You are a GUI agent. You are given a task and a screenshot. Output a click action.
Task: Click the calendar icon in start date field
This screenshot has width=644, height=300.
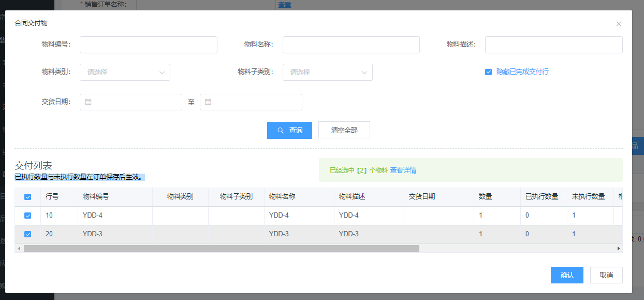click(x=88, y=102)
